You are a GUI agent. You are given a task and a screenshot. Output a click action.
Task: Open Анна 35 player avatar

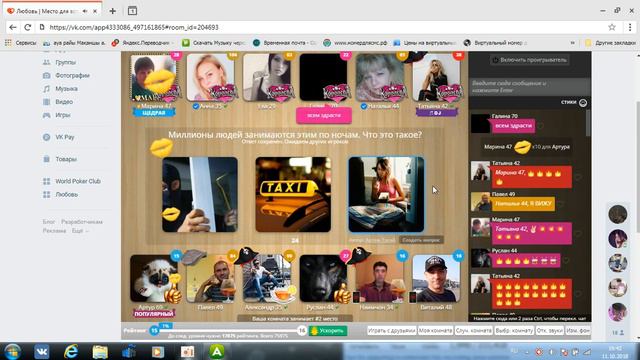coord(210,78)
